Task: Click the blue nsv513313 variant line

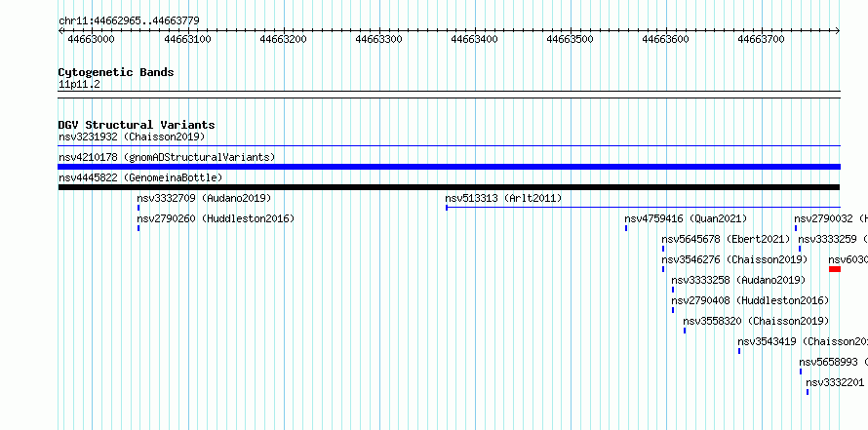Action: tap(644, 208)
